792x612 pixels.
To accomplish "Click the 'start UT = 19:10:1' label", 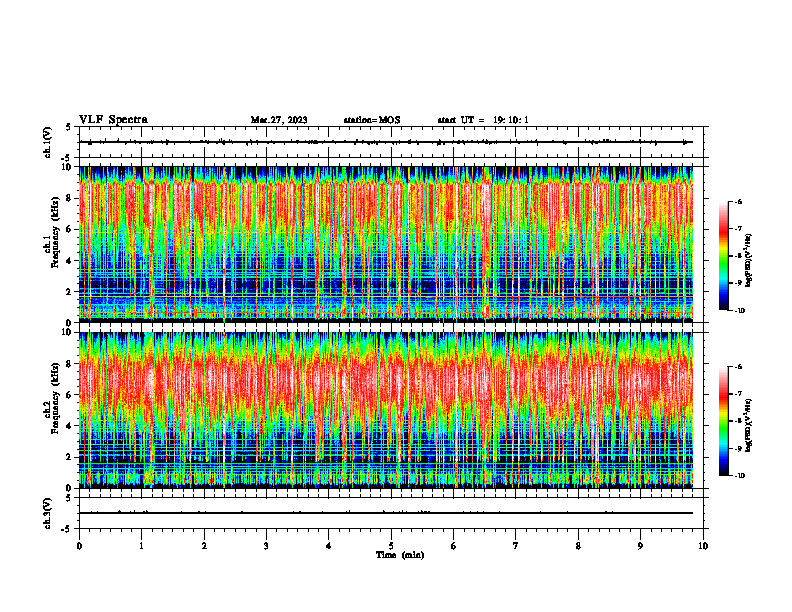I will pyautogui.click(x=483, y=120).
